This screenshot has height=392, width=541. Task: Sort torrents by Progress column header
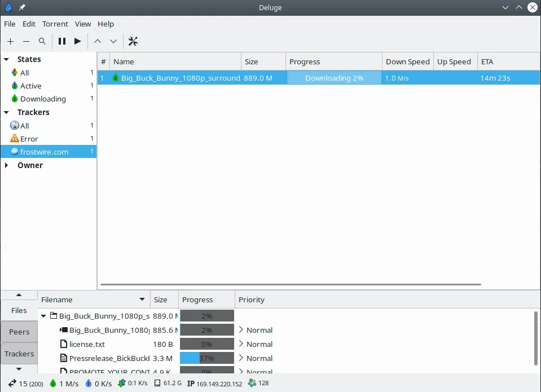pyautogui.click(x=333, y=62)
